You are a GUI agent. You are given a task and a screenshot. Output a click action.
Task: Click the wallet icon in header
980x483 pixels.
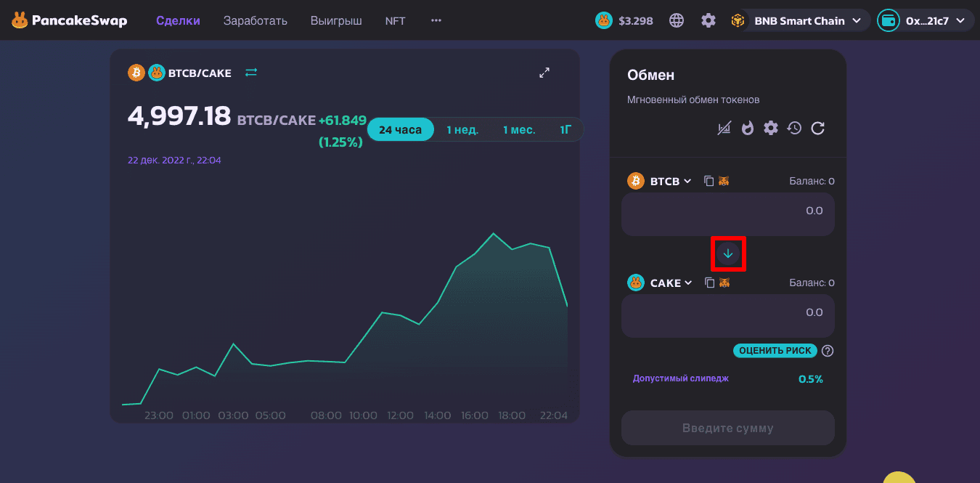(x=889, y=20)
